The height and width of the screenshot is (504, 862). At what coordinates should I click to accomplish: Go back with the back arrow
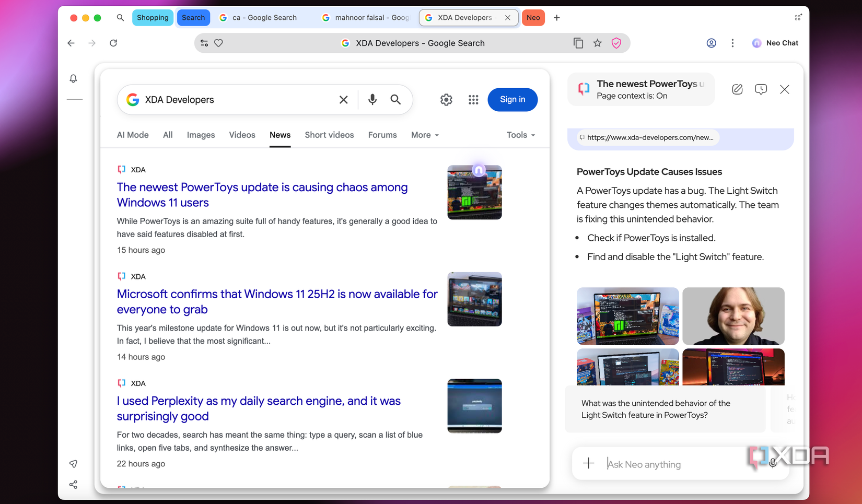click(x=71, y=43)
